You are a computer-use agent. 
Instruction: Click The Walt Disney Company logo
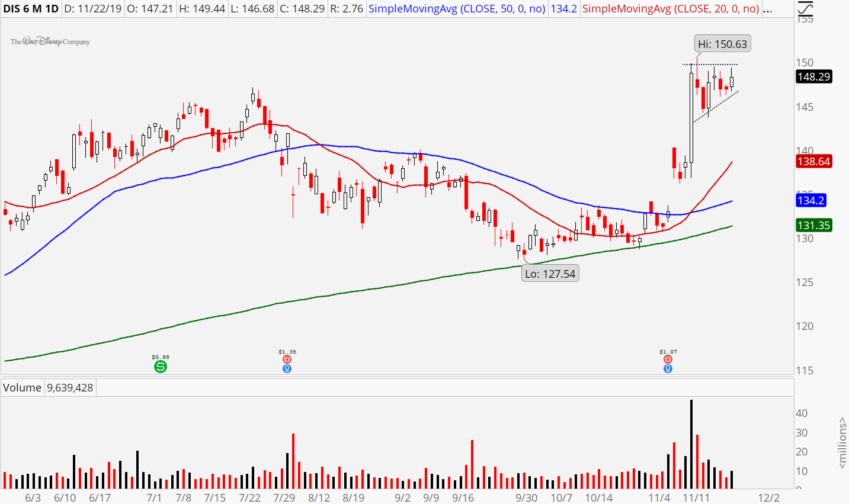(x=50, y=41)
